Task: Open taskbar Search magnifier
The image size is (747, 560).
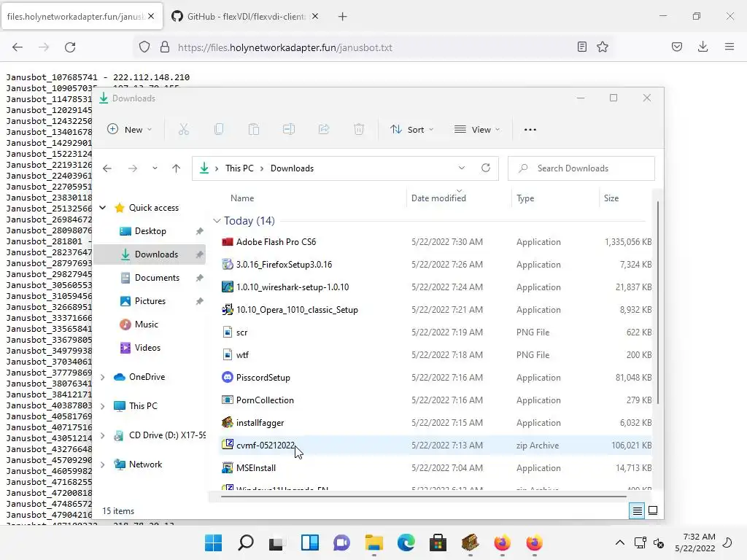Action: (246, 542)
